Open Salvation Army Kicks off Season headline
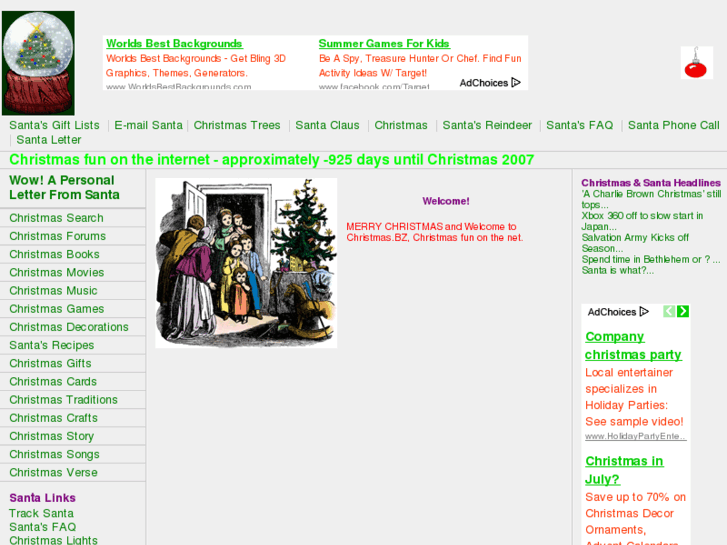This screenshot has height=545, width=727. tap(635, 243)
